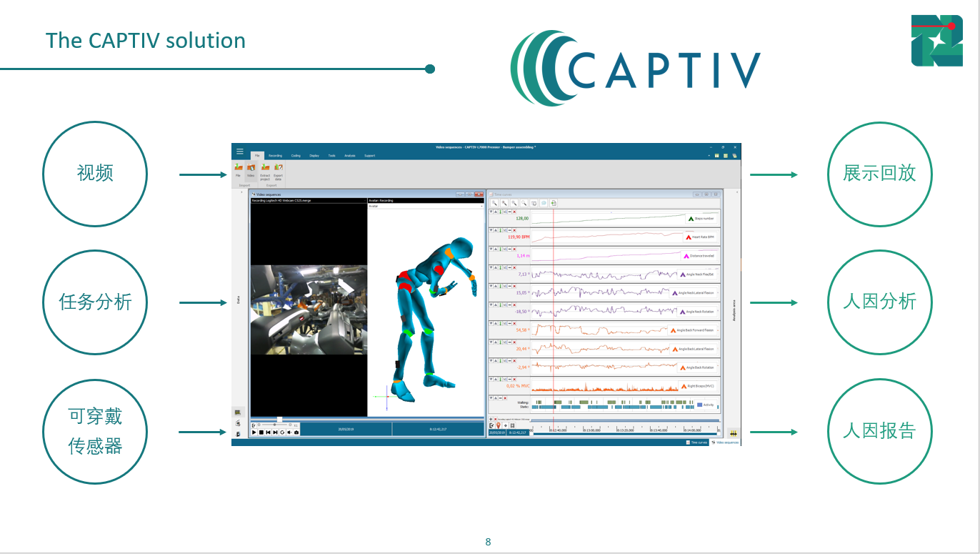Image resolution: width=980 pixels, height=554 pixels.
Task: Open the Recording Logitech HD Webcam header dropdown
Action: [x=365, y=201]
